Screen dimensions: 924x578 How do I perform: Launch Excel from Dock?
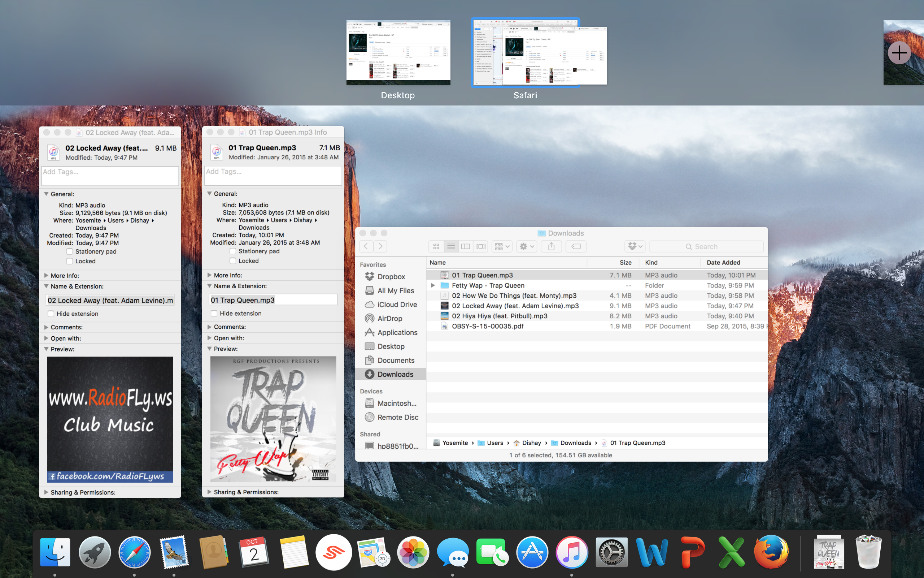pyautogui.click(x=731, y=552)
